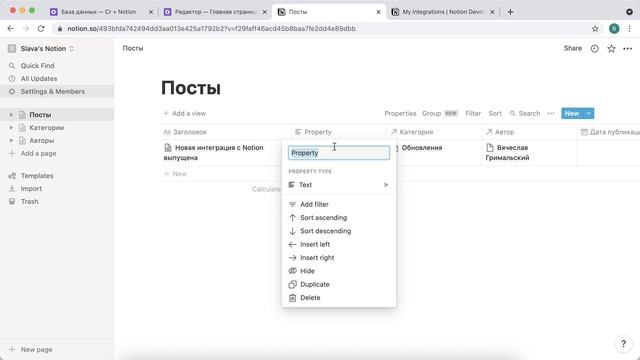Expand the Категории page in sidebar
Viewport: 640px width, 360px height.
pyautogui.click(x=11, y=128)
